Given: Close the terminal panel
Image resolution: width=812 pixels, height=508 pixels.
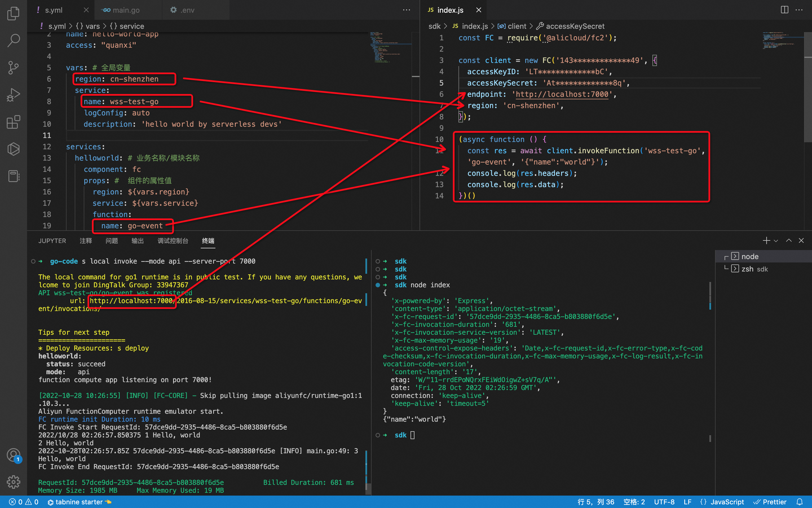Looking at the screenshot, I should (801, 240).
